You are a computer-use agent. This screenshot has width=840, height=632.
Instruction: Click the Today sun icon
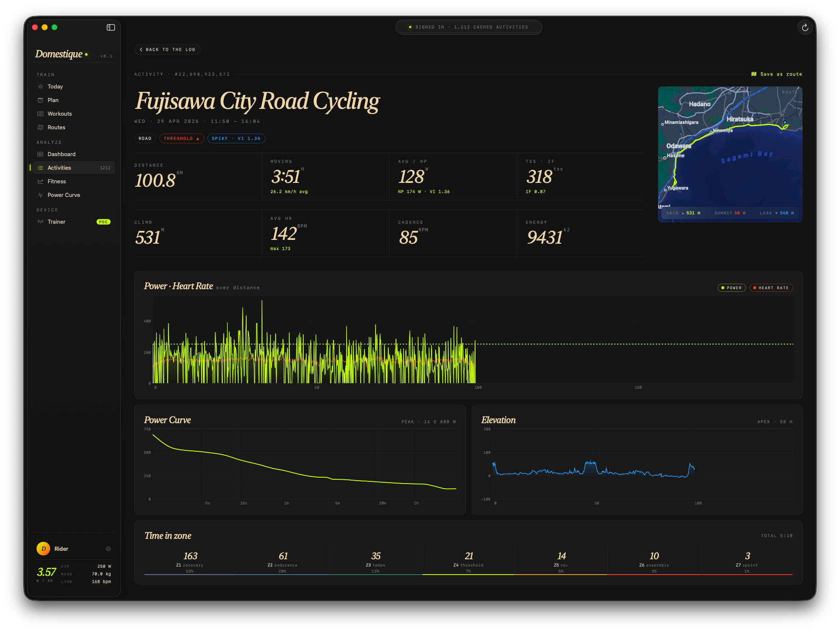(40, 86)
